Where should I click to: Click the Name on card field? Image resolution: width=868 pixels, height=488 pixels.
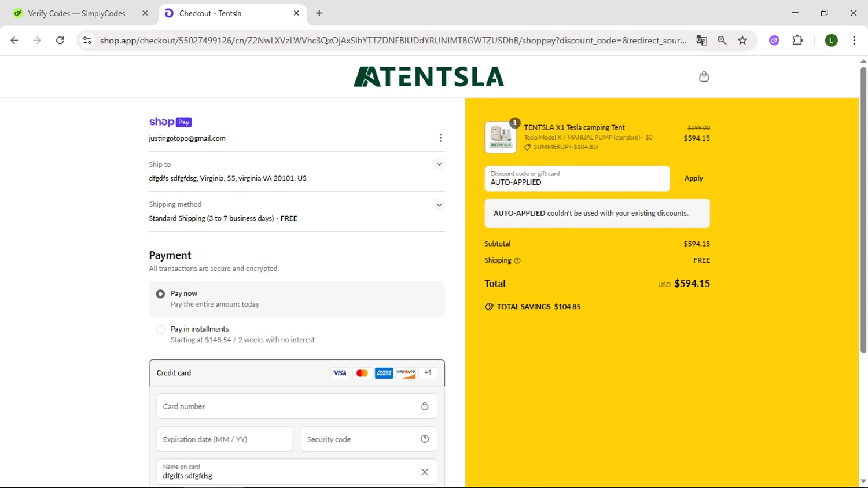point(297,472)
